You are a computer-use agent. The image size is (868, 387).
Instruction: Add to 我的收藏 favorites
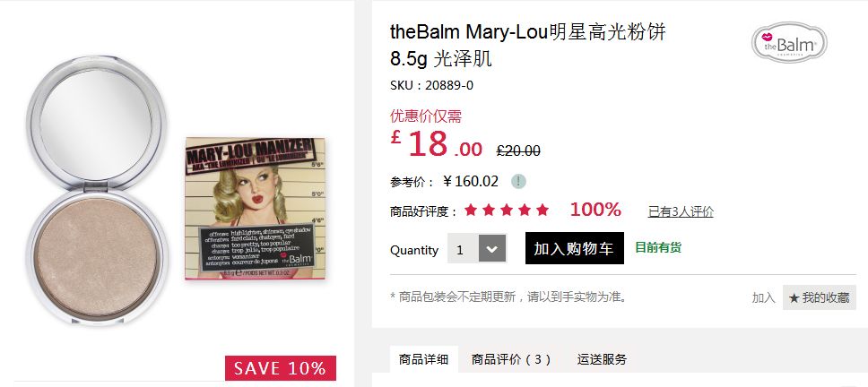(x=820, y=297)
